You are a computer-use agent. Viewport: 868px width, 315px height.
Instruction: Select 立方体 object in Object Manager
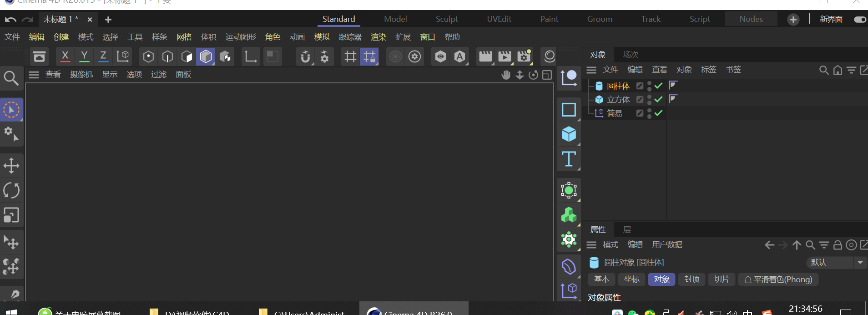point(618,100)
